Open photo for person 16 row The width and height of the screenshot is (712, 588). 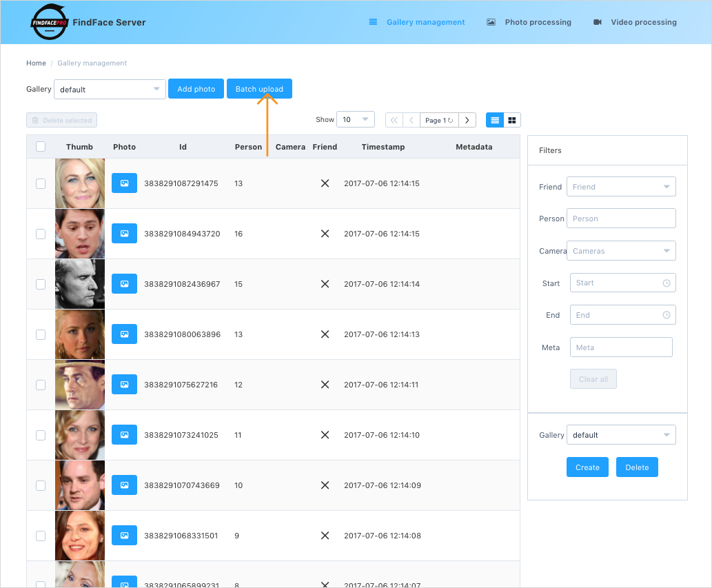click(x=125, y=234)
